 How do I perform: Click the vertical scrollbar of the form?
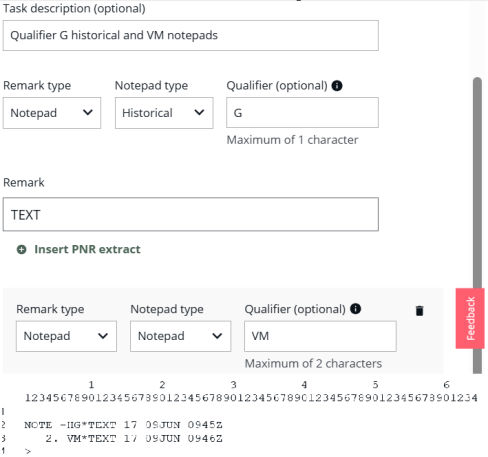[x=477, y=225]
